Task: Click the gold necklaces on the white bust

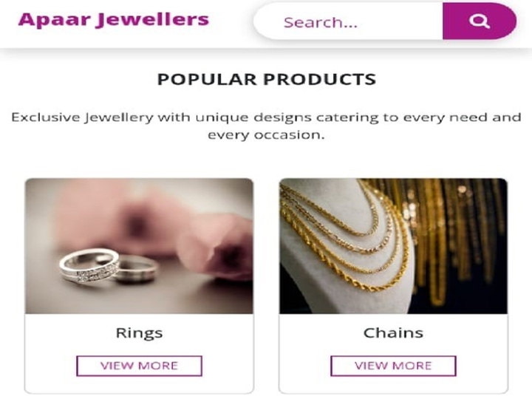Action: pyautogui.click(x=346, y=237)
